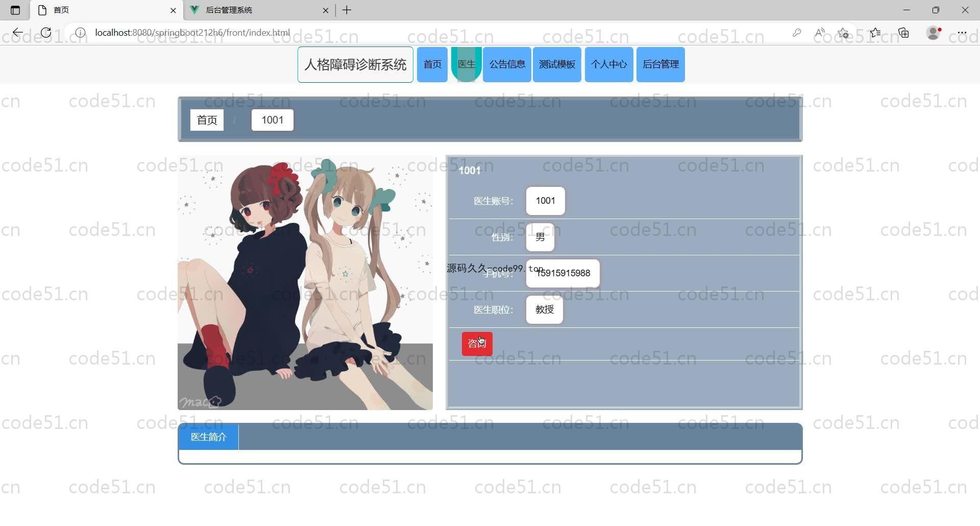The width and height of the screenshot is (980, 526).
Task: Click the 1001 heading in detail panel
Action: point(470,171)
